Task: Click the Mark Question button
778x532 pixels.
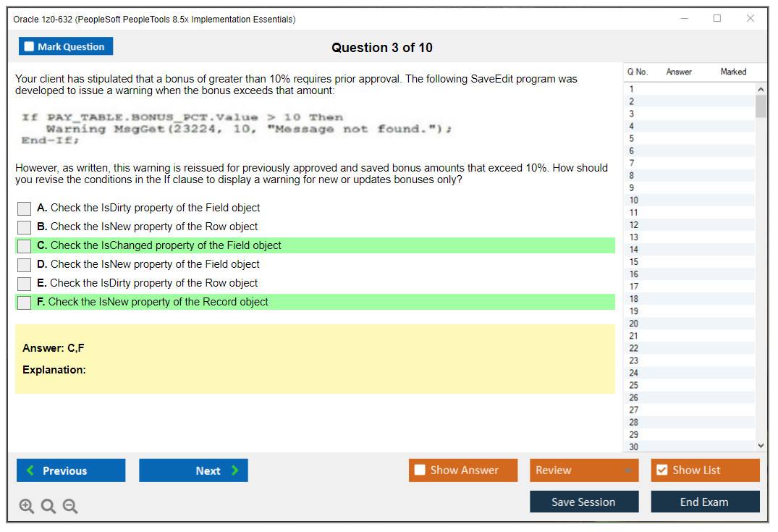Action: click(x=66, y=46)
